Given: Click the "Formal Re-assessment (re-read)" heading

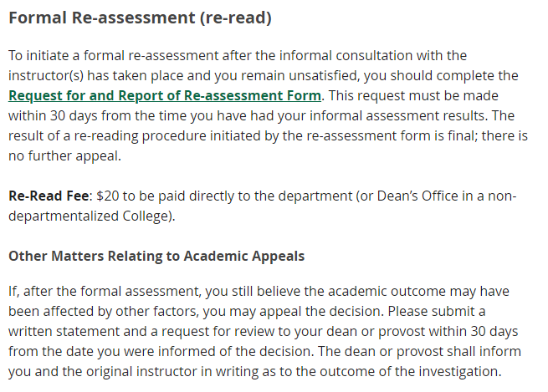Looking at the screenshot, I should 140,17.
